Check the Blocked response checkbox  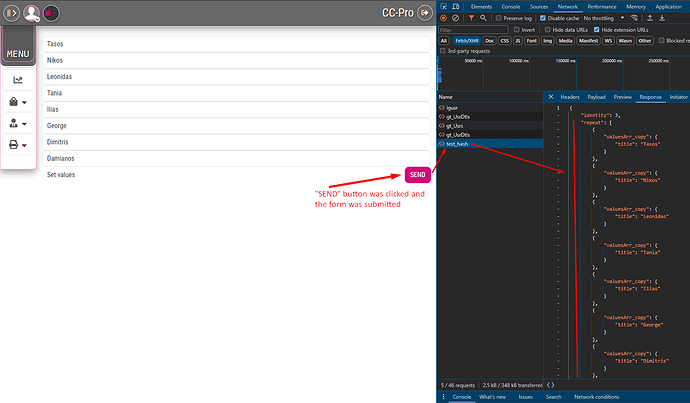(661, 40)
